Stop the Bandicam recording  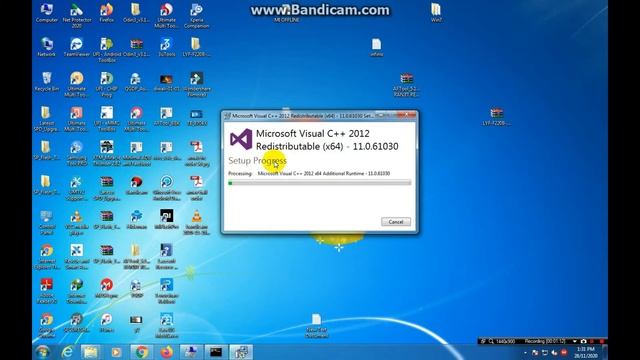pos(601,341)
